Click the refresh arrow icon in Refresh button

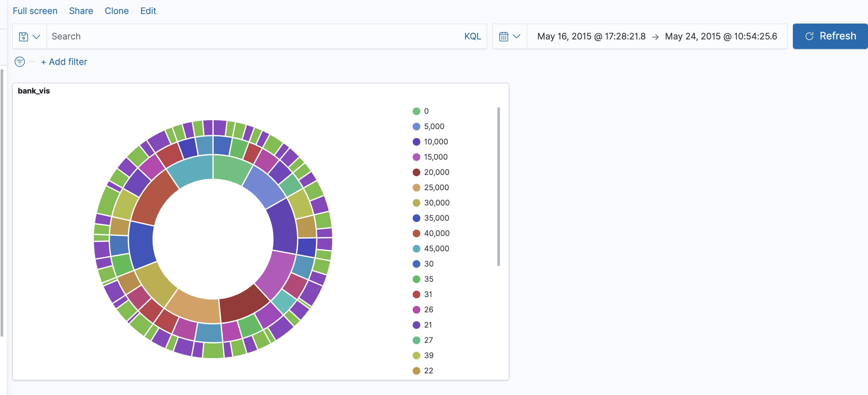809,36
